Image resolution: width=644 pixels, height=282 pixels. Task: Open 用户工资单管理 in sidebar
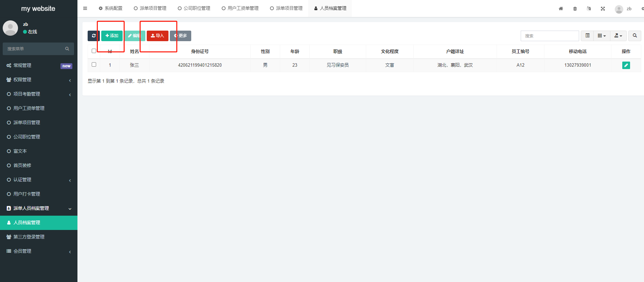point(39,108)
